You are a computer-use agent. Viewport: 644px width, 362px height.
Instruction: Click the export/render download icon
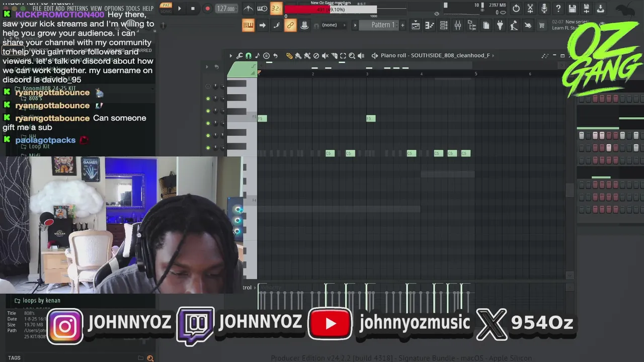pyautogui.click(x=601, y=9)
